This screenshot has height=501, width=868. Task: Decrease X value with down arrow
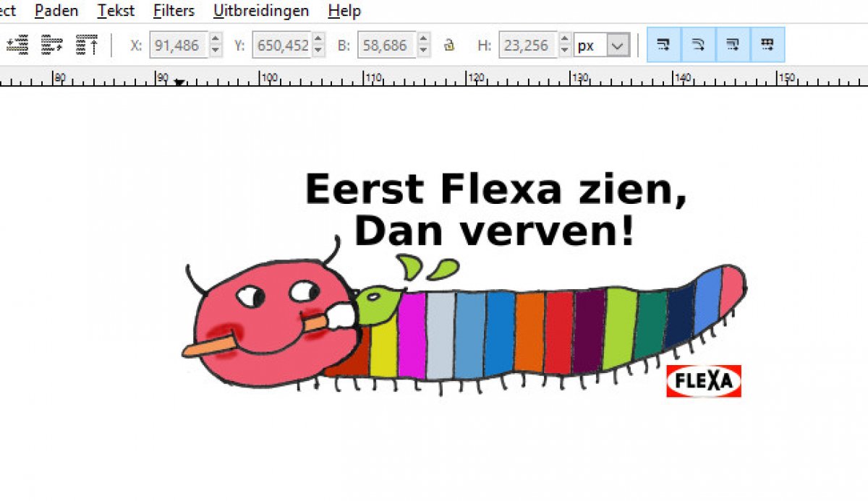(x=216, y=51)
